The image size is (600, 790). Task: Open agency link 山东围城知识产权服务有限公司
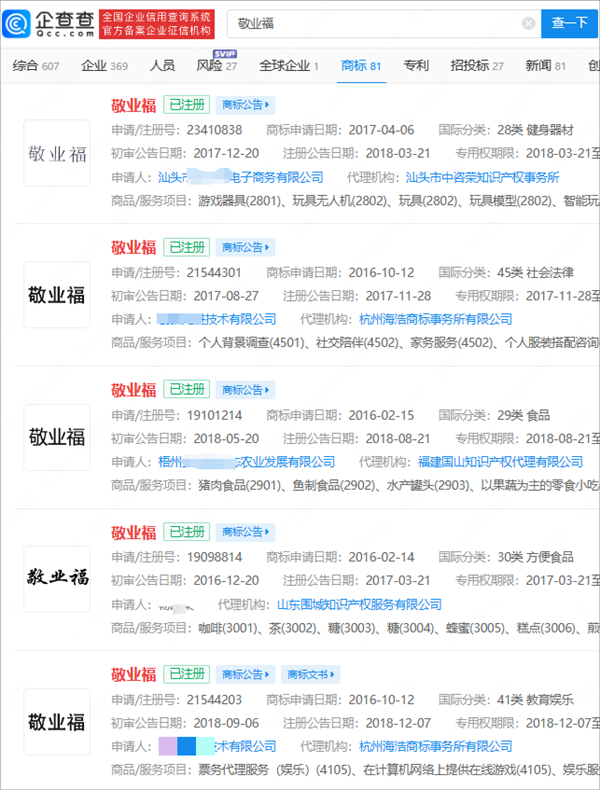coord(360,604)
